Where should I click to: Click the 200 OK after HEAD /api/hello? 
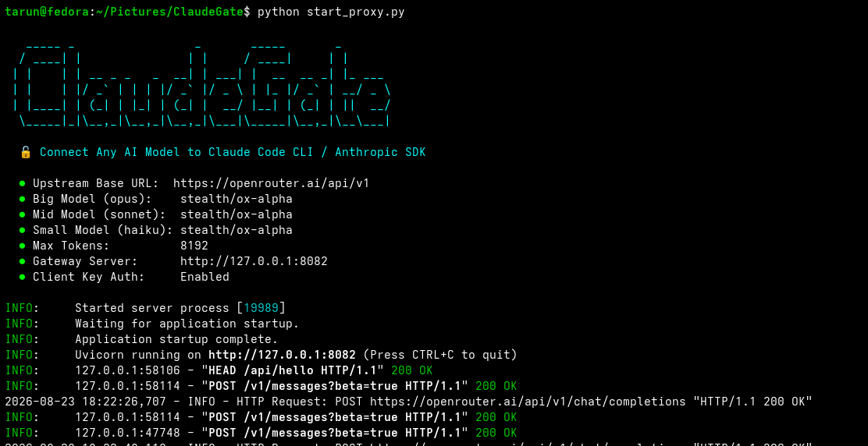[x=412, y=370]
